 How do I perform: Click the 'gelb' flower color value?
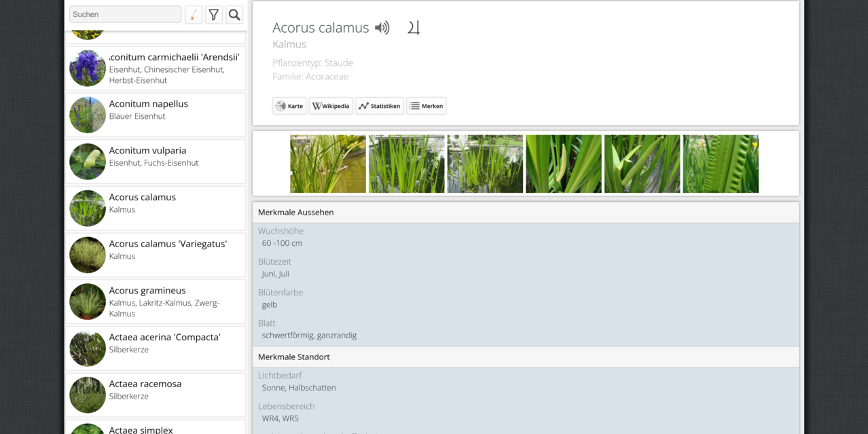click(270, 305)
